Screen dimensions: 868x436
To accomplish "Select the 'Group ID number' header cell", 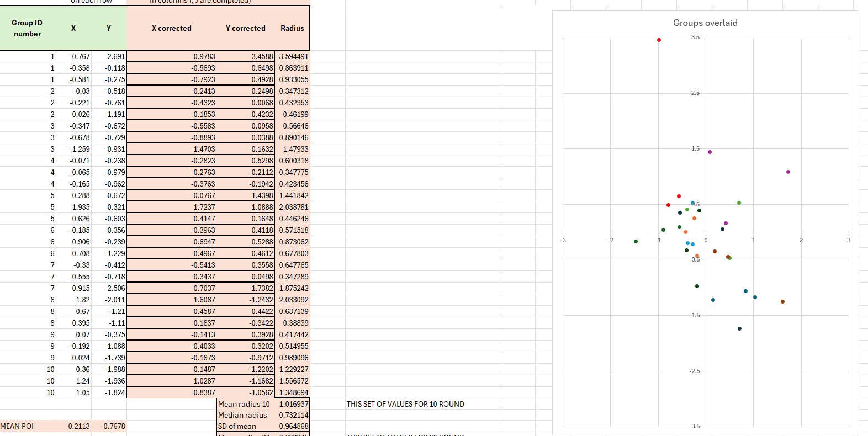I will (x=28, y=28).
